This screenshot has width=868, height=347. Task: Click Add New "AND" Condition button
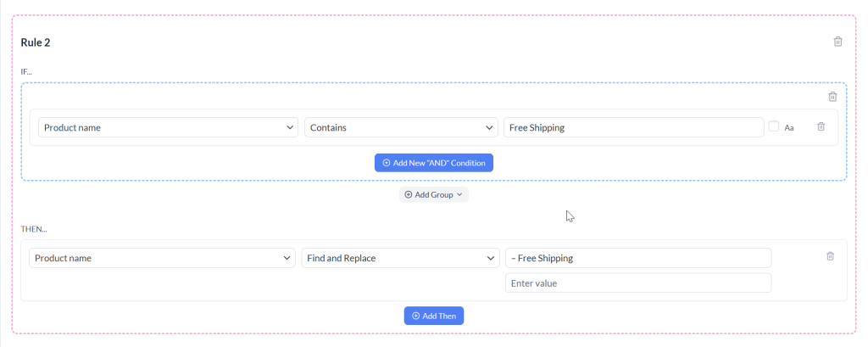click(434, 163)
